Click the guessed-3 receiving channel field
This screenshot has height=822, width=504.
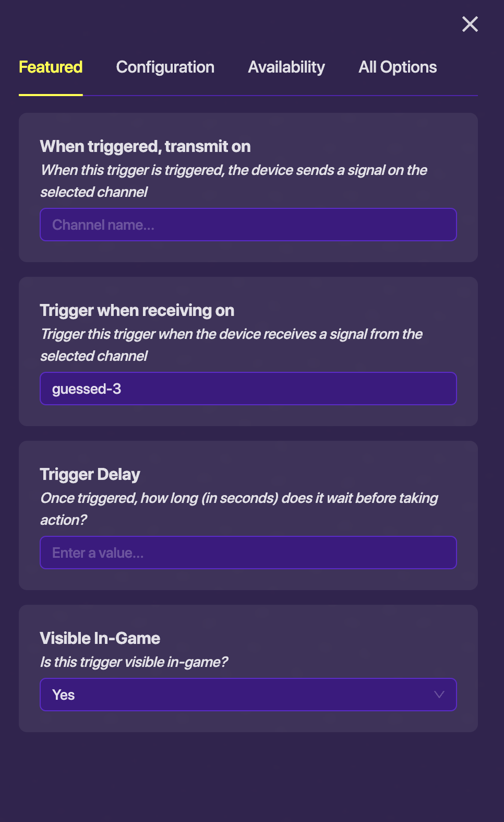click(x=248, y=389)
